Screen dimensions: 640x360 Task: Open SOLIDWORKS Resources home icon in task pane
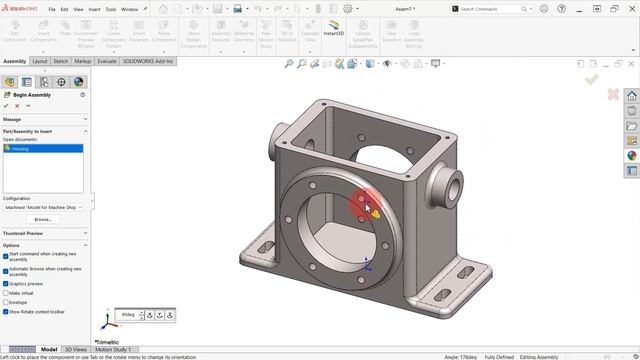coord(632,96)
